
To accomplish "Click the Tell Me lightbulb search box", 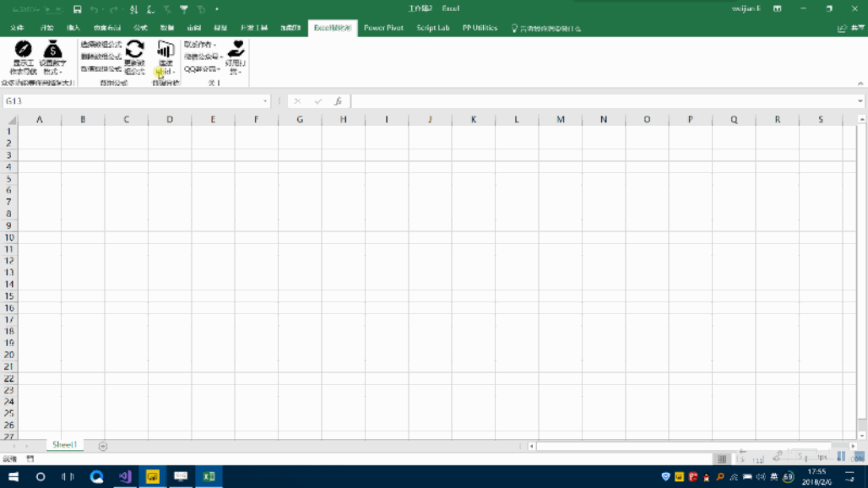I will [545, 28].
